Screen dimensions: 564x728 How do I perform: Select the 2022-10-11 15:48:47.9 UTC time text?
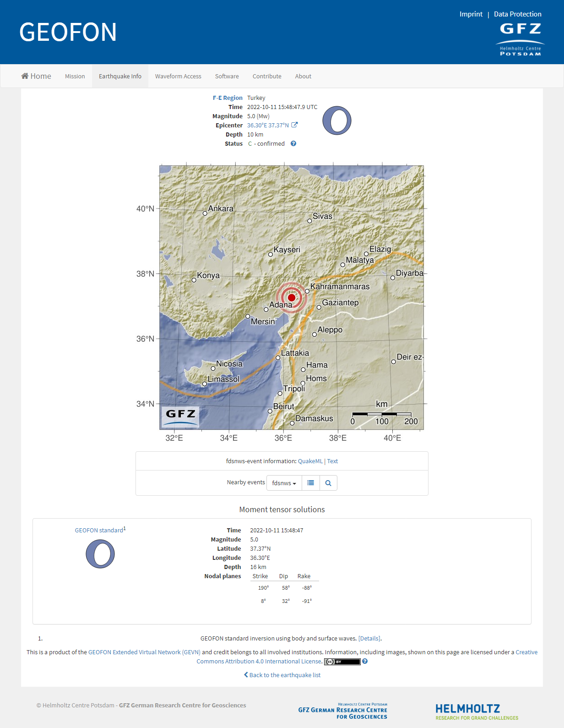point(282,107)
